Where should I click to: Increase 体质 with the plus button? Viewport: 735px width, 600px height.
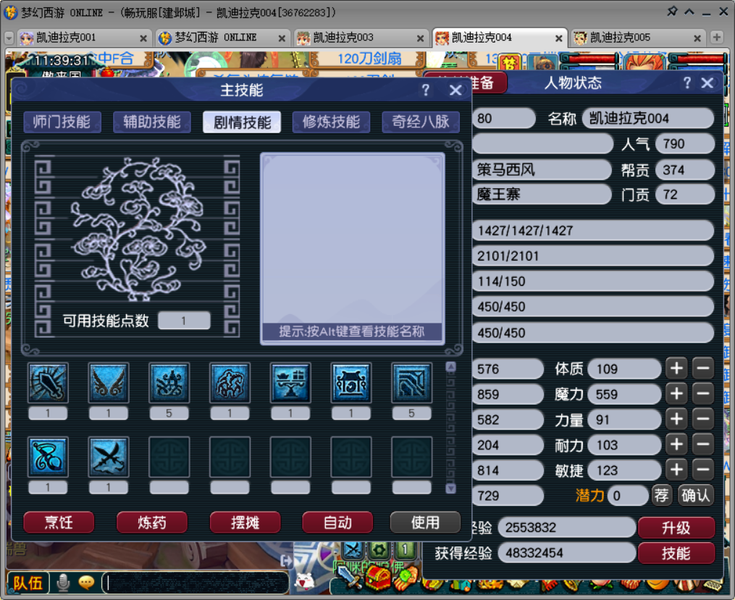[676, 368]
